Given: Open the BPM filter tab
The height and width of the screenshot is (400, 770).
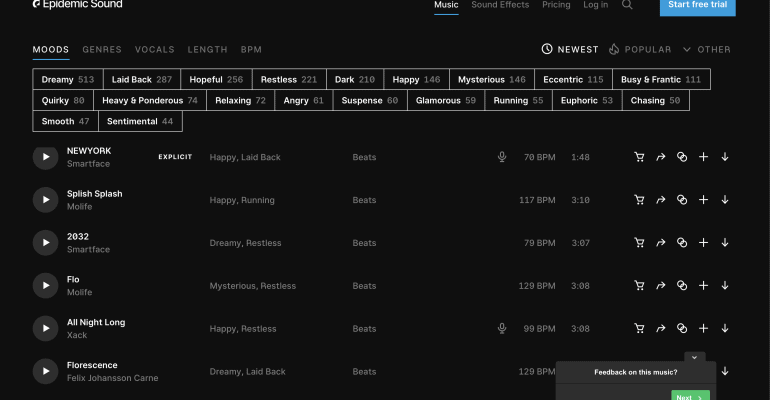Looking at the screenshot, I should click(251, 50).
